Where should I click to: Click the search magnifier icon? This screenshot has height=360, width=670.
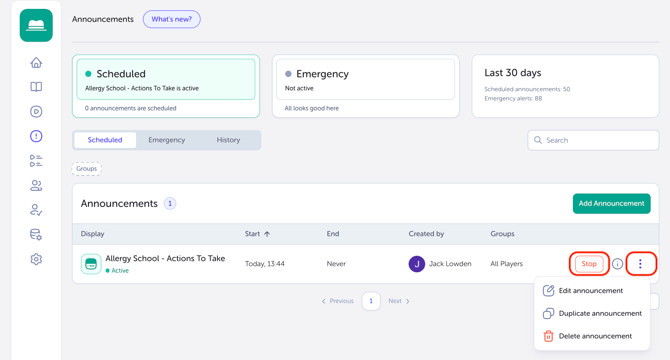tap(538, 140)
